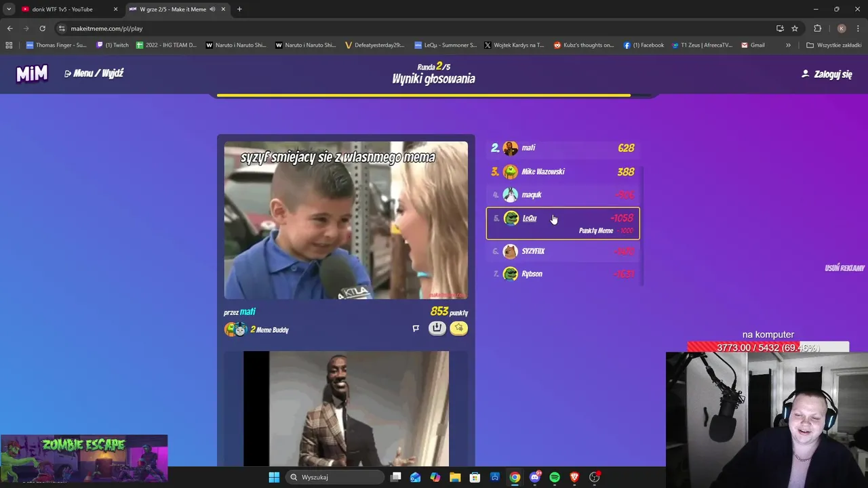Select Mike Wazowski in the scoreboard

[563, 171]
